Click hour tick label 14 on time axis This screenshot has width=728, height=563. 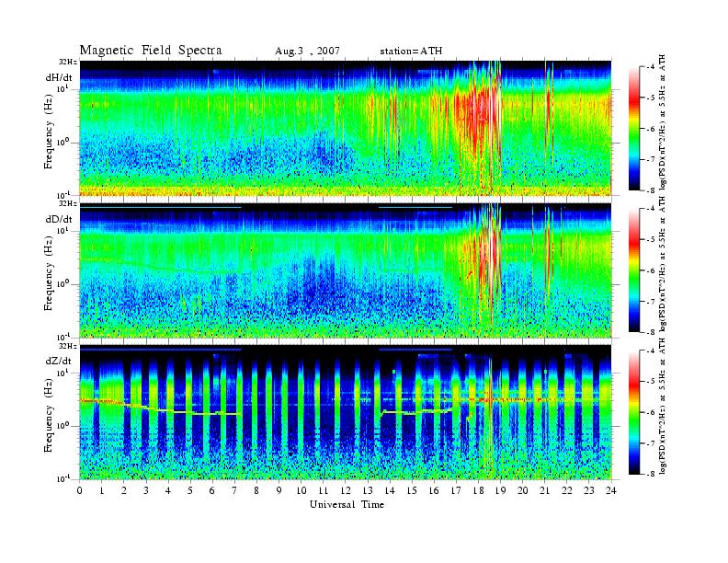point(390,490)
